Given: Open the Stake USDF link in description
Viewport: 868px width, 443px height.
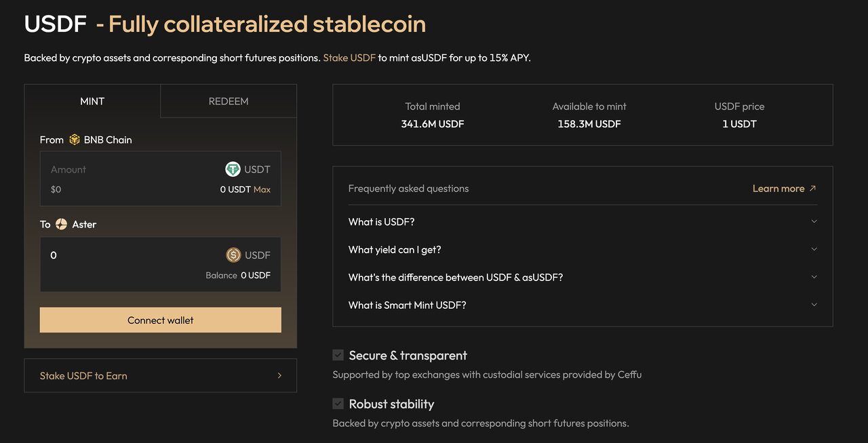Looking at the screenshot, I should coord(349,58).
